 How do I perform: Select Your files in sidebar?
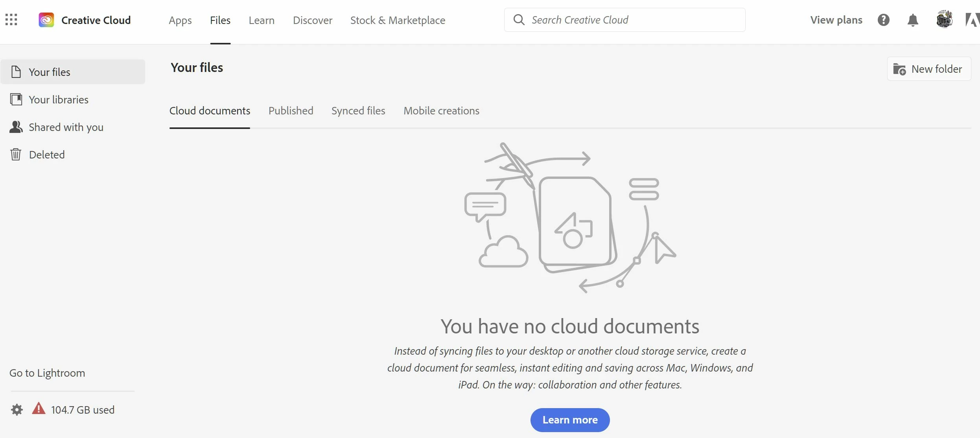[x=49, y=72]
